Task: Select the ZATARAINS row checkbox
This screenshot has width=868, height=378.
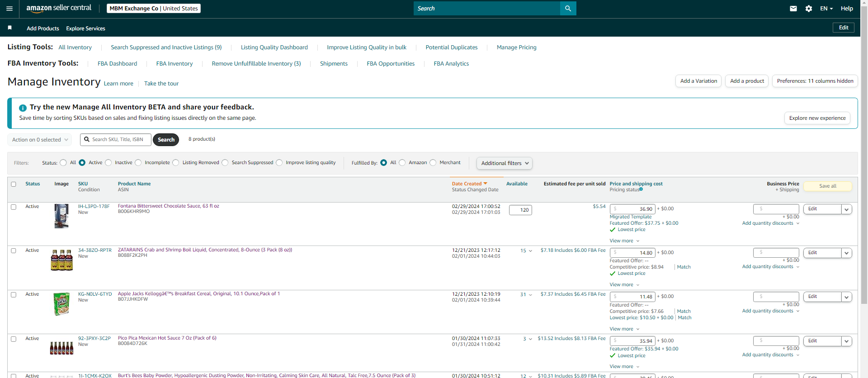Action: point(14,250)
